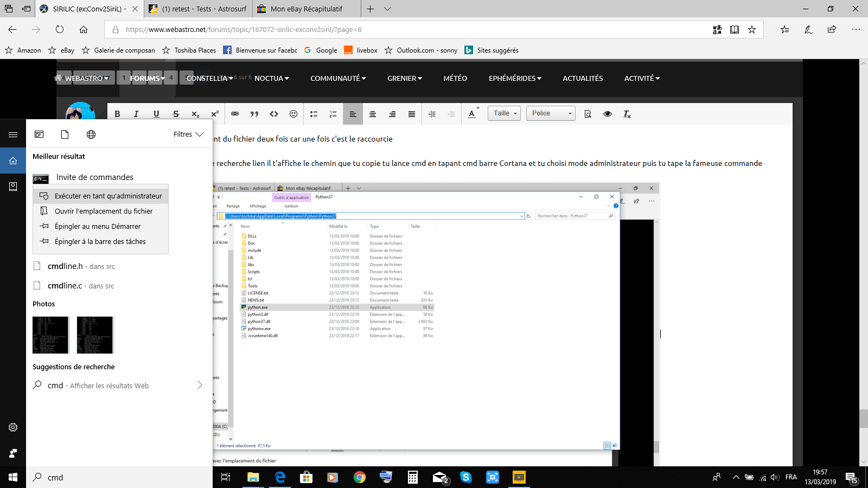Open the Windows Start menu
Image resolution: width=868 pixels, height=488 pixels.
coord(13,477)
